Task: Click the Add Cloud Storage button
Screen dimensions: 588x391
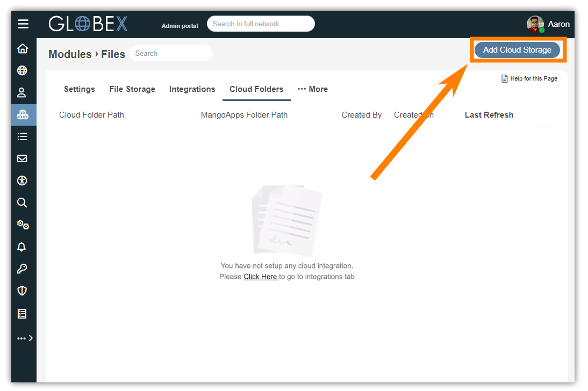Action: 517,50
